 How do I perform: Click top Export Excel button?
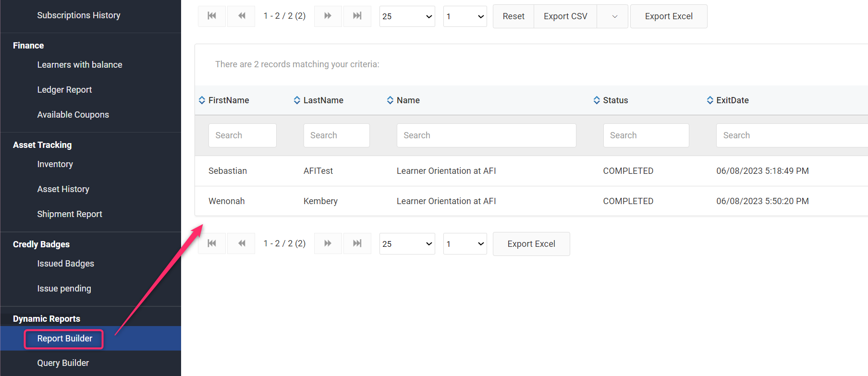coord(668,16)
